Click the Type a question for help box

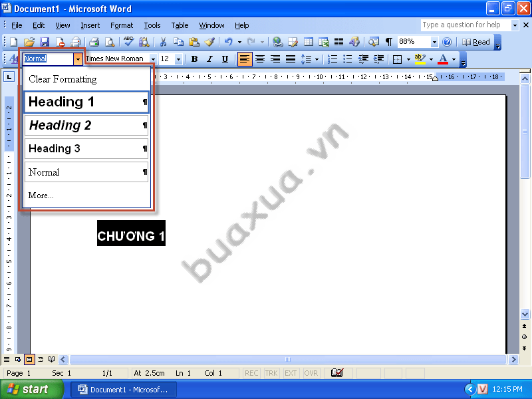465,25
